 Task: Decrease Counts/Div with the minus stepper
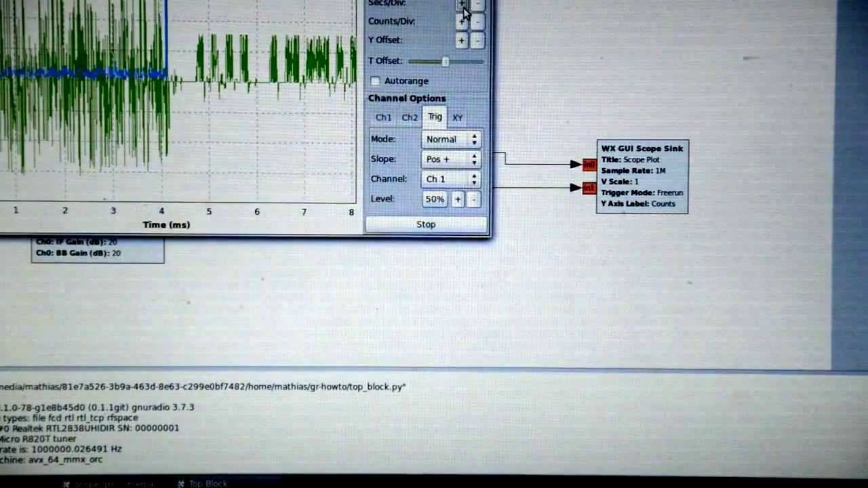pyautogui.click(x=477, y=22)
